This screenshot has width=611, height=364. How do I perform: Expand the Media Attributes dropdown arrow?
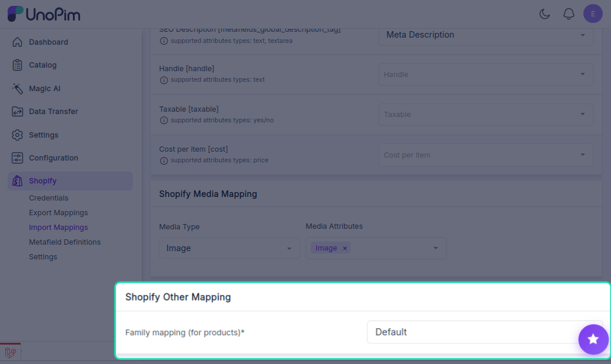pos(436,248)
